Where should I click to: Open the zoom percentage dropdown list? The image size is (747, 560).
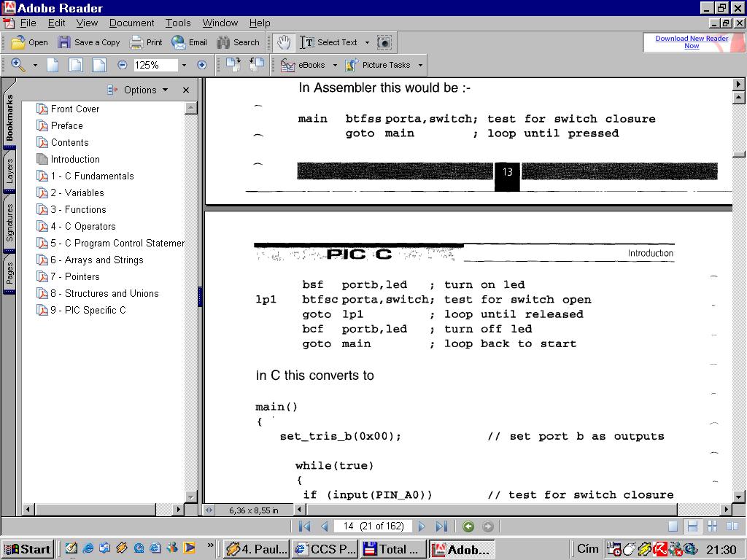pos(184,65)
